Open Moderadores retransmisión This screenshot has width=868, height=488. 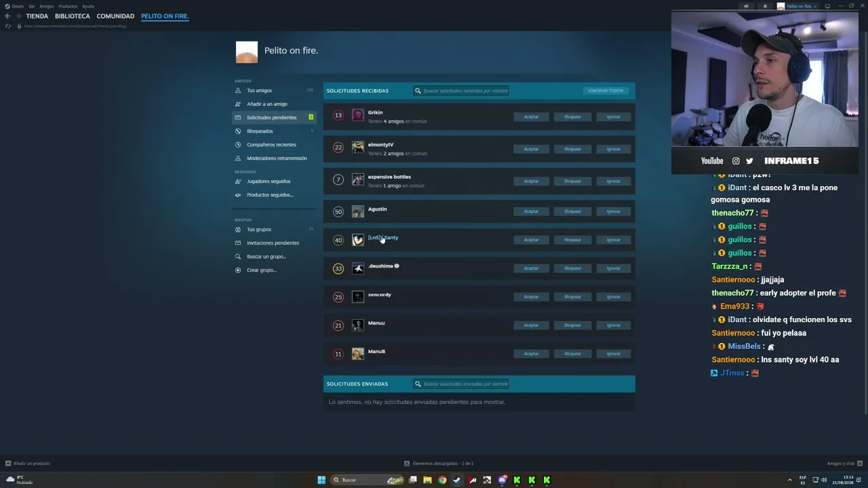point(274,159)
